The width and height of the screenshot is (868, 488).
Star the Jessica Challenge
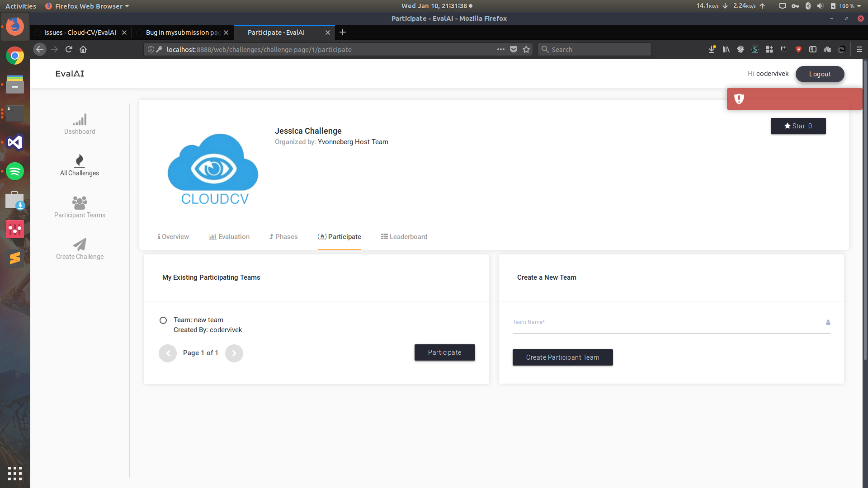click(798, 126)
